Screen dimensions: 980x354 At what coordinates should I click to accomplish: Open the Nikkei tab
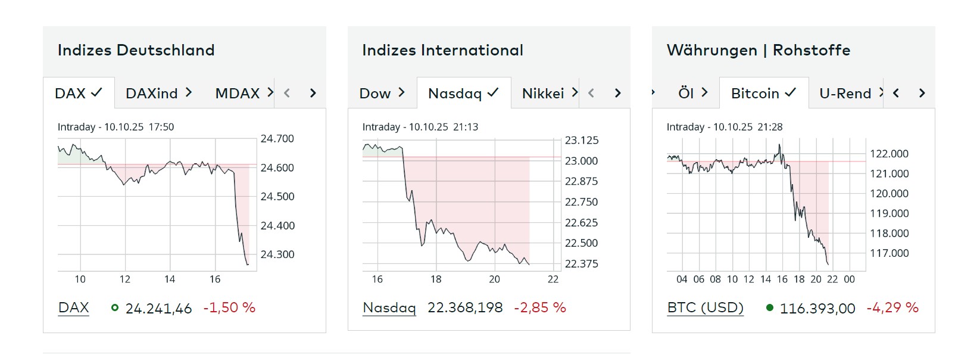click(x=548, y=94)
